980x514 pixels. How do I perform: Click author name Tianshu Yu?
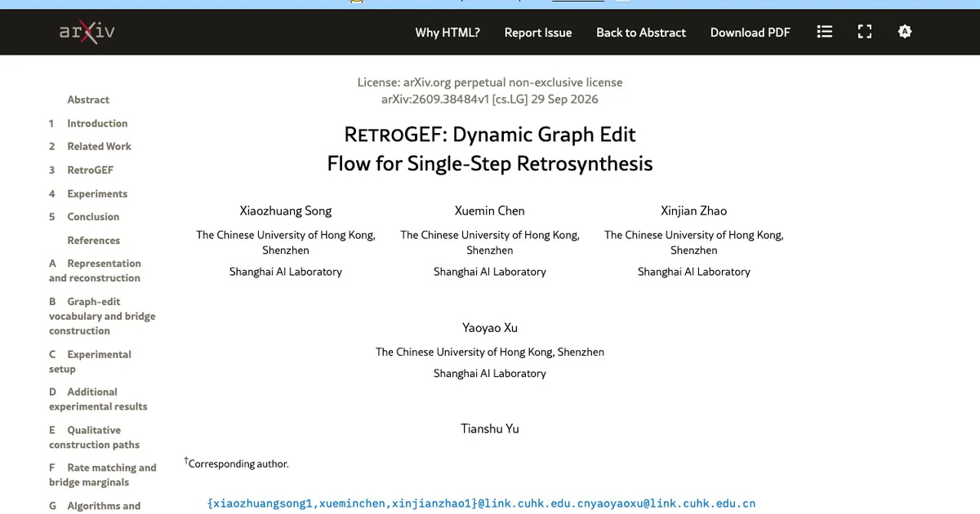coord(490,428)
